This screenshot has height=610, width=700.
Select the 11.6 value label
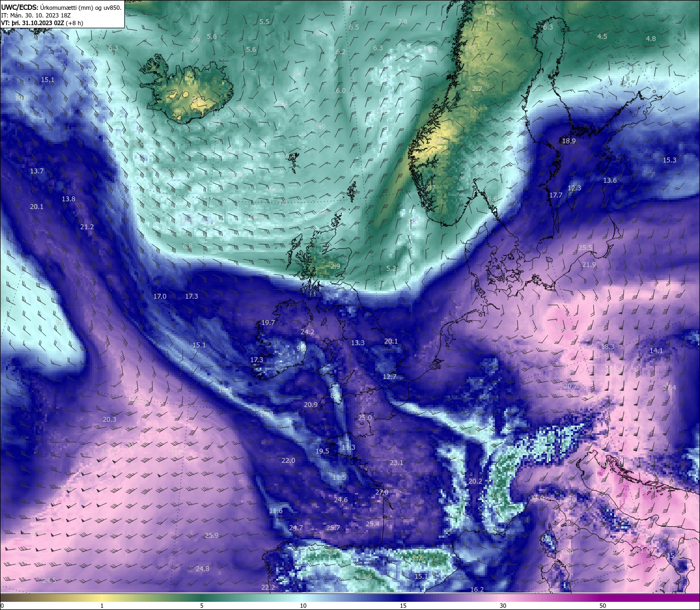point(276,510)
